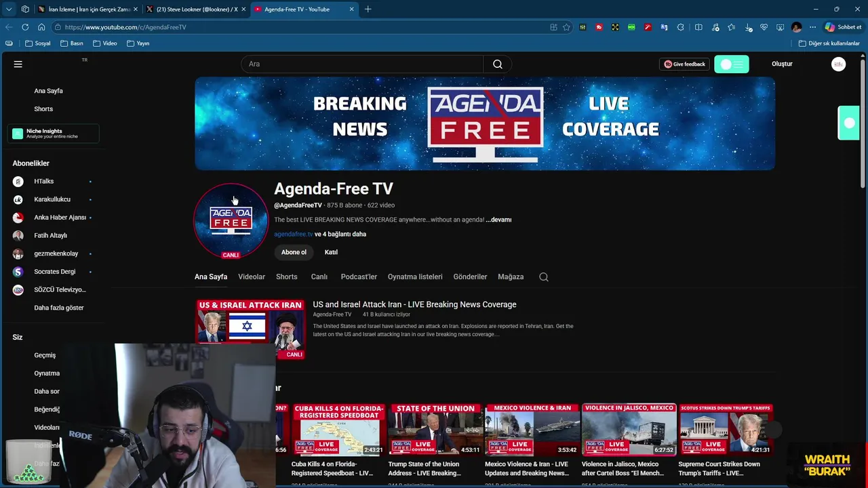Refresh the page with the reload icon
Viewport: 868px width, 488px height.
click(x=25, y=27)
